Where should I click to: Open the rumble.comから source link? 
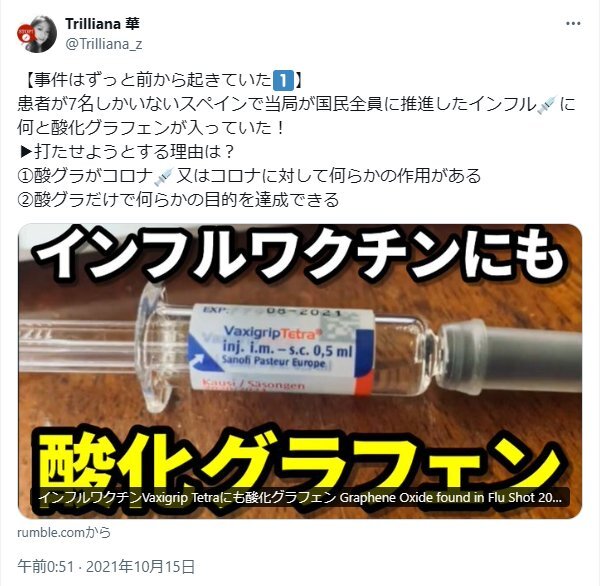[64, 533]
